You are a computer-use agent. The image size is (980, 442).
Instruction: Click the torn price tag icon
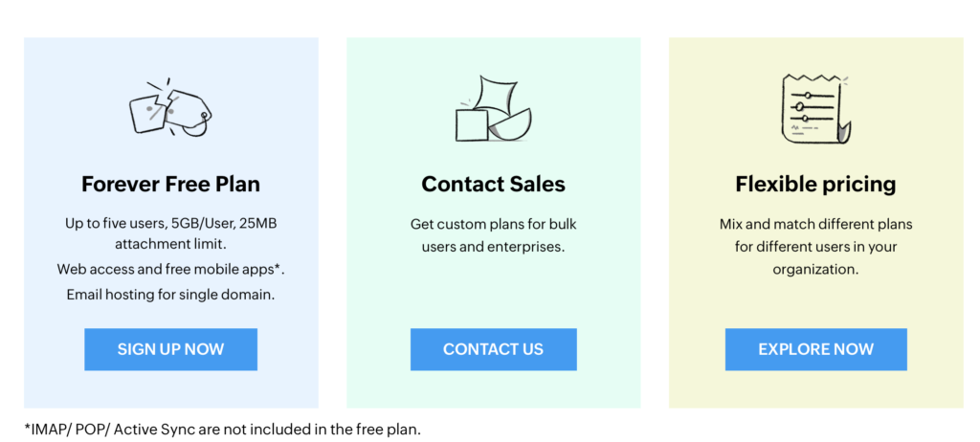[x=170, y=107]
